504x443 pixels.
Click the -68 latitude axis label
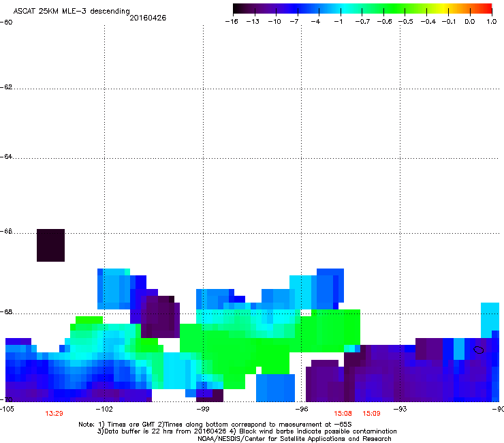(6, 311)
